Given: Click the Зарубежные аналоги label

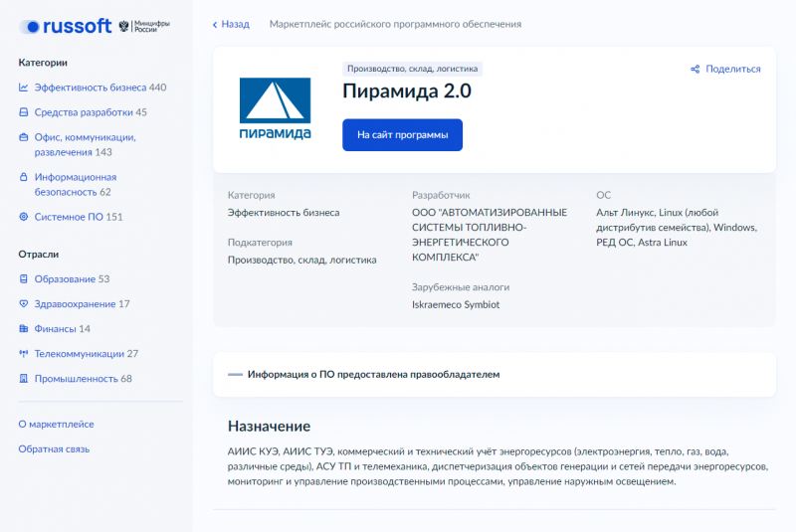Looking at the screenshot, I should tap(461, 287).
